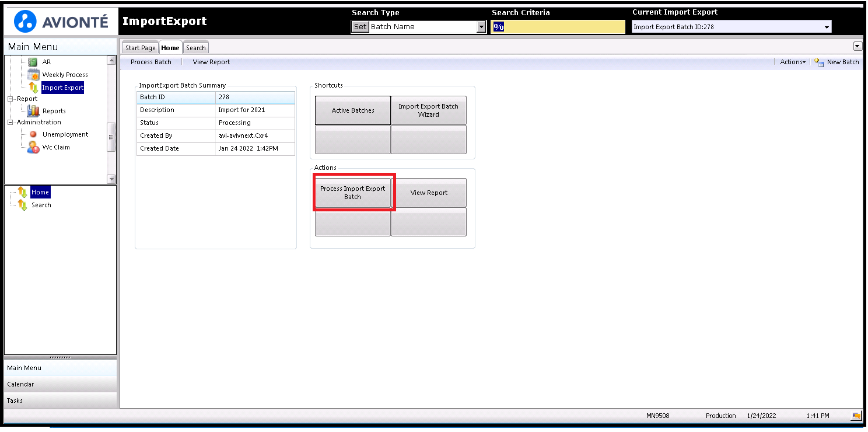Click the Active Batches shortcut button
The height and width of the screenshot is (432, 868).
coord(353,110)
